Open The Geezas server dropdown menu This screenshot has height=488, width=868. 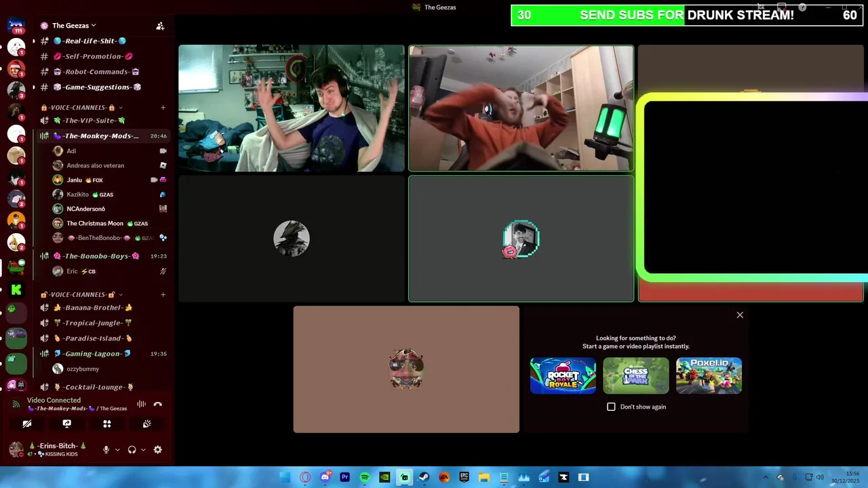pos(74,26)
